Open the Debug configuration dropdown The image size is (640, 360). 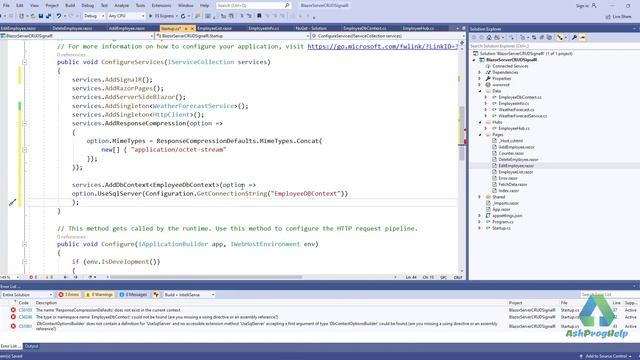[94, 16]
